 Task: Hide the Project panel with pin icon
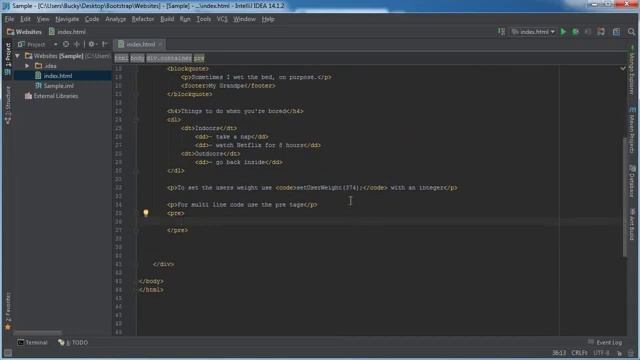pyautogui.click(x=104, y=44)
